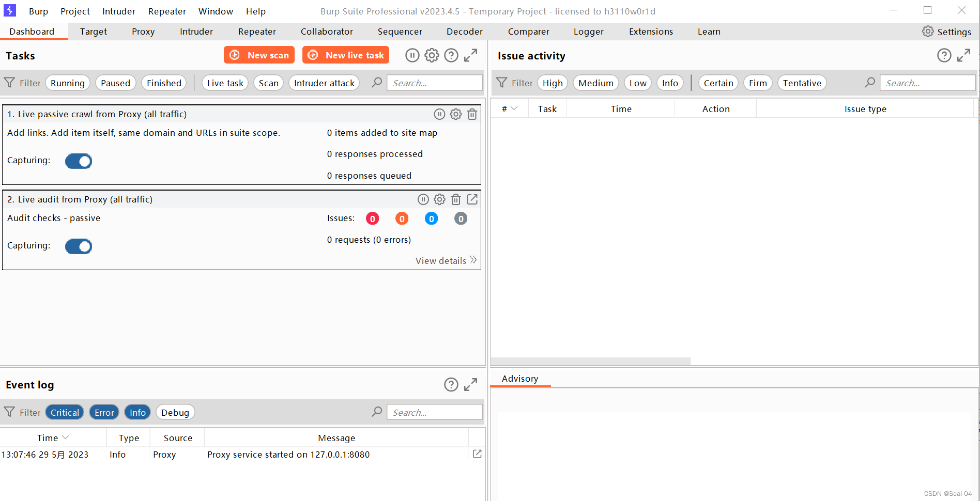Toggle the Finished tasks filter
The width and height of the screenshot is (980, 501).
164,83
